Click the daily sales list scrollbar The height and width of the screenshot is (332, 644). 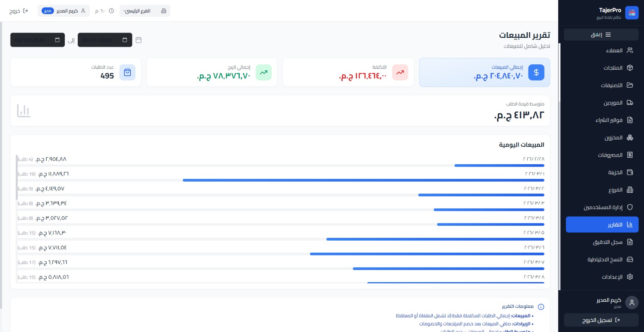17,177
